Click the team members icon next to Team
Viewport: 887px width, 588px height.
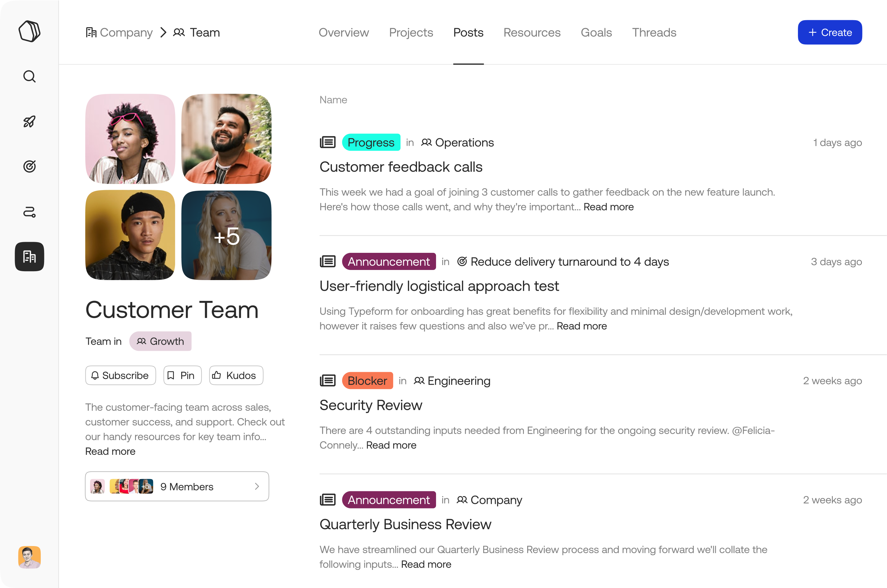pyautogui.click(x=179, y=32)
